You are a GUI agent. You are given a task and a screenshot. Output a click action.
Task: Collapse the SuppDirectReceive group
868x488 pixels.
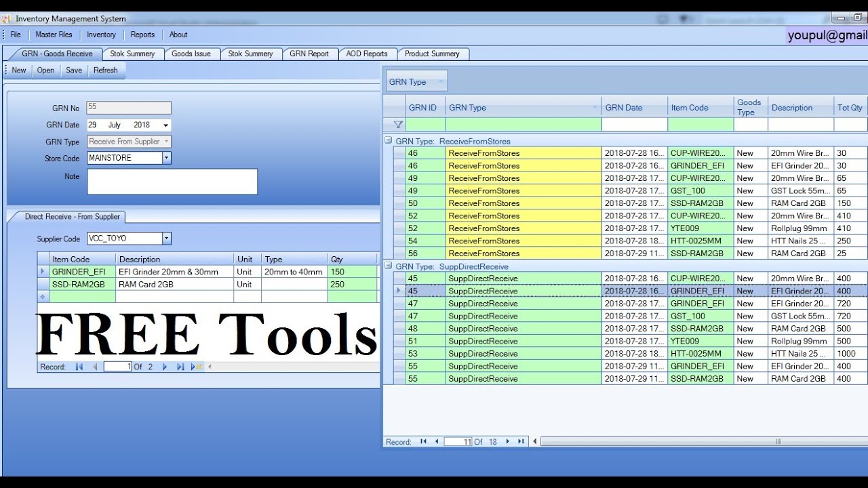[x=389, y=266]
